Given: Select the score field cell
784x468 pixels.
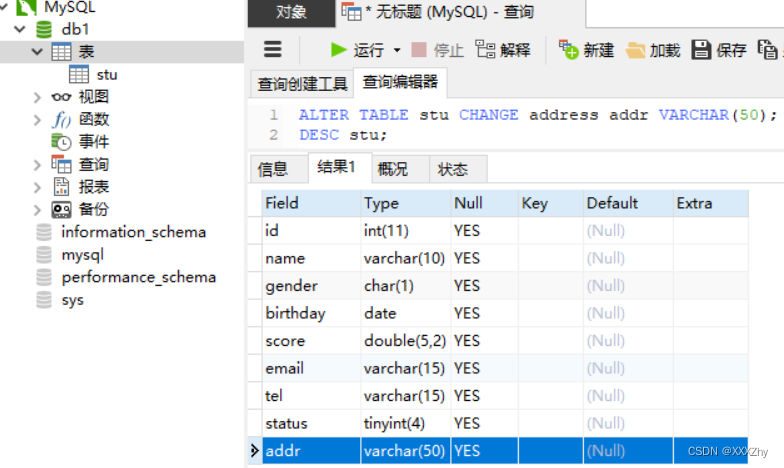Looking at the screenshot, I should pos(311,340).
